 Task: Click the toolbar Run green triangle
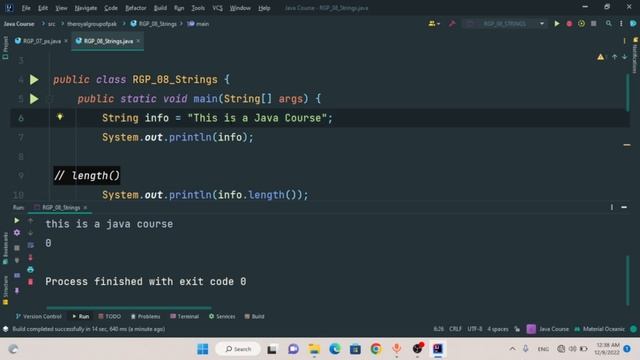pyautogui.click(x=557, y=24)
